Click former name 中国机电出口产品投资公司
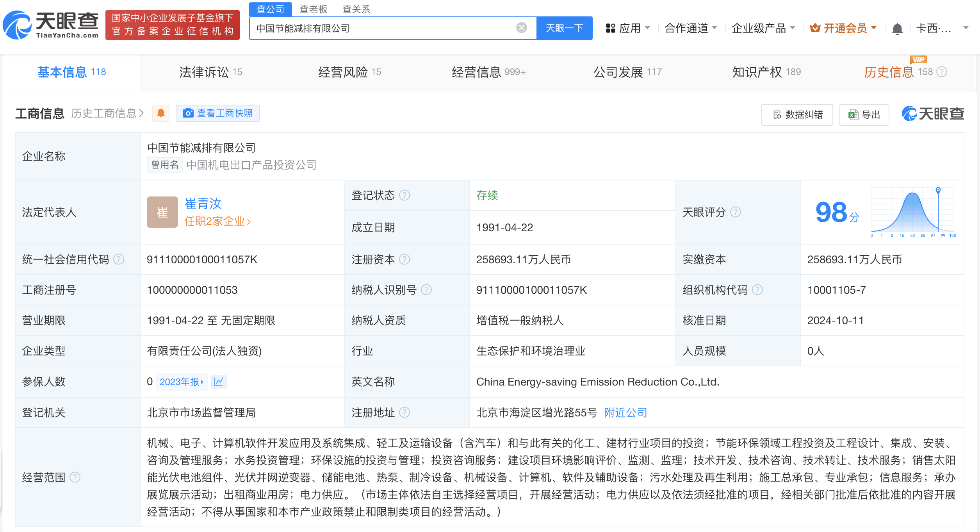Image resolution: width=980 pixels, height=532 pixels. [251, 165]
